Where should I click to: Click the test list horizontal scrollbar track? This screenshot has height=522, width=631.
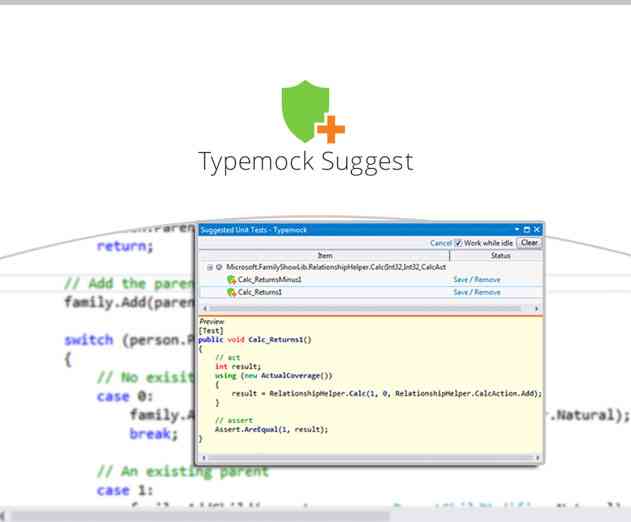coord(370,309)
